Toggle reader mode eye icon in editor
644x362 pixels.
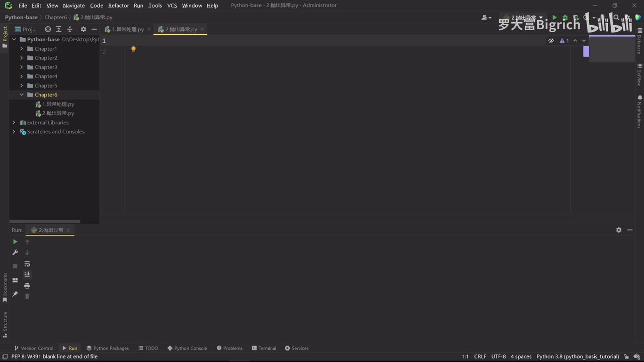click(551, 41)
